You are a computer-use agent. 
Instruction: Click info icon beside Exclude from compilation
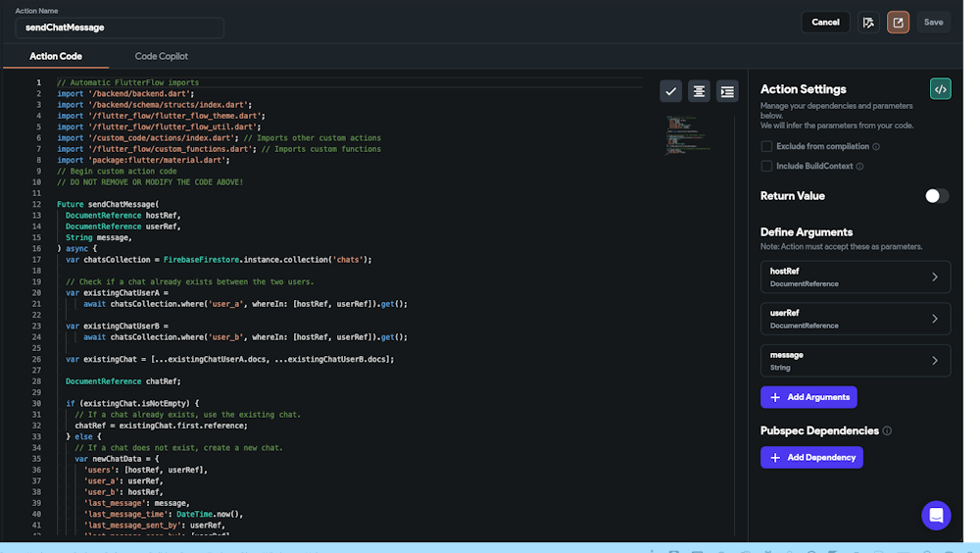(x=876, y=147)
